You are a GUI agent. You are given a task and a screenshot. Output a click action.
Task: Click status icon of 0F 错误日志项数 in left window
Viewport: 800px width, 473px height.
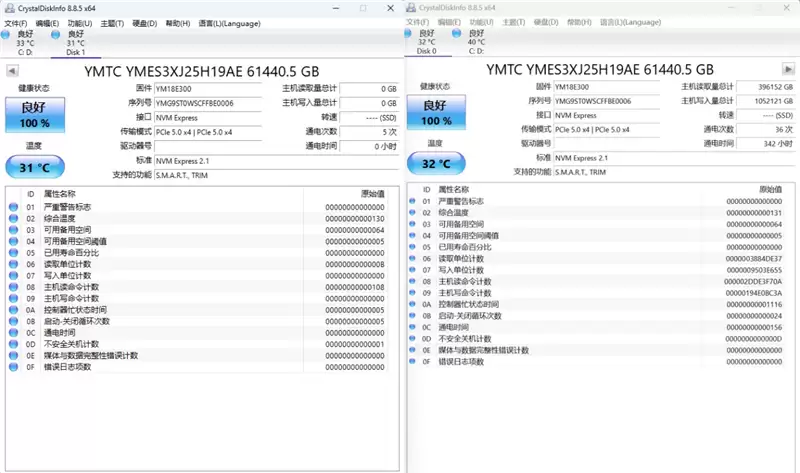point(14,367)
